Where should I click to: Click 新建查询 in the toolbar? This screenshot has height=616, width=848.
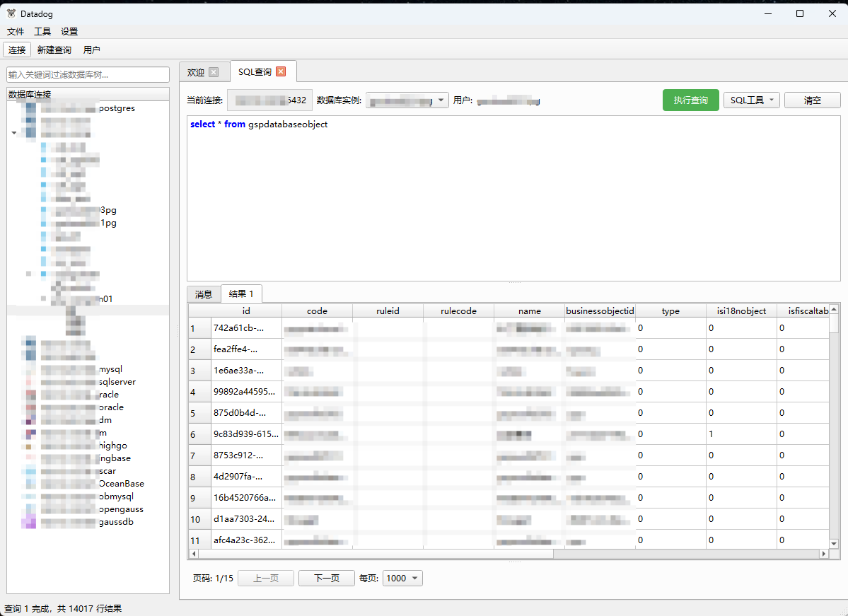(x=54, y=50)
